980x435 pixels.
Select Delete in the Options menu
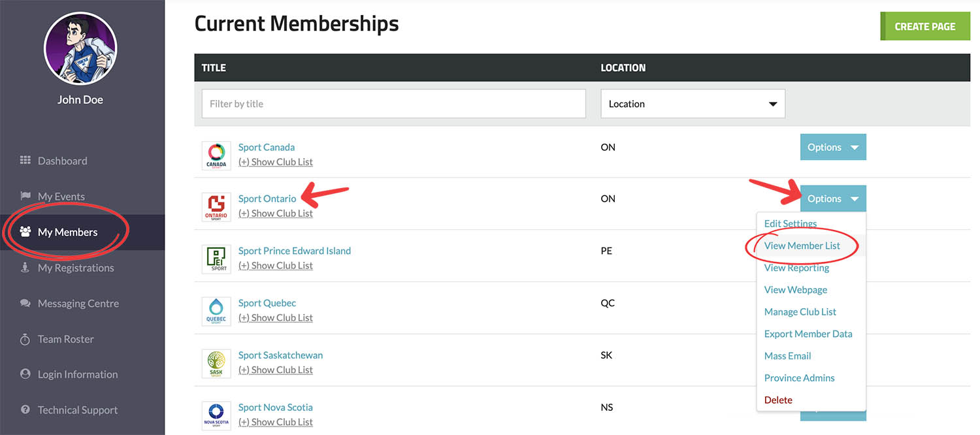778,400
